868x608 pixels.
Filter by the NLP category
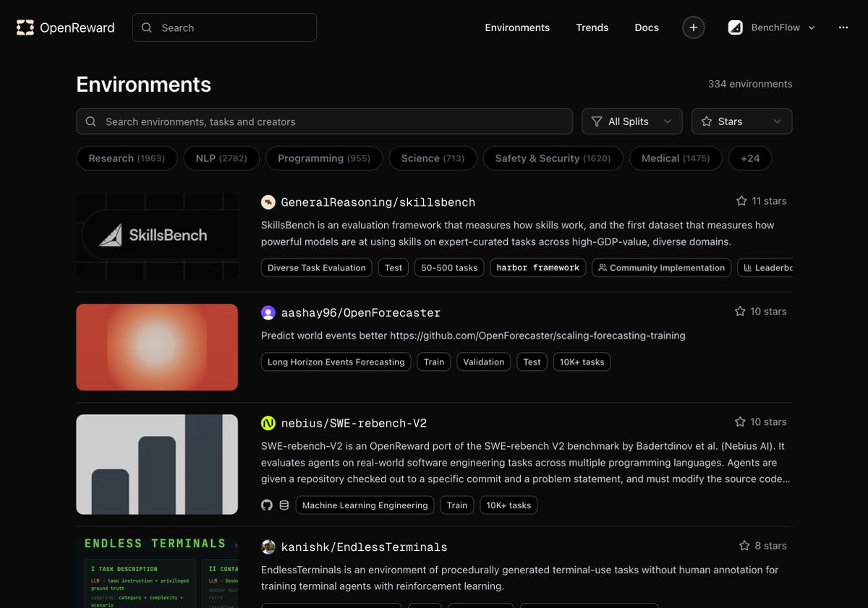pyautogui.click(x=221, y=158)
